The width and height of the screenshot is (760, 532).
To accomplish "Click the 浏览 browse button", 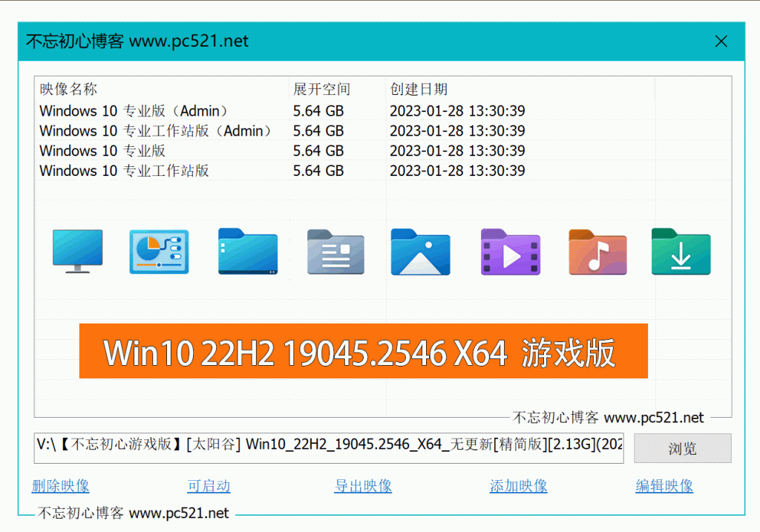I will click(683, 449).
